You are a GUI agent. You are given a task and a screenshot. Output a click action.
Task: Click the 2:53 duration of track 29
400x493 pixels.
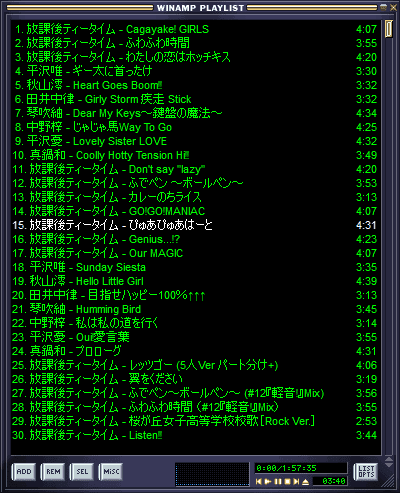click(x=366, y=421)
